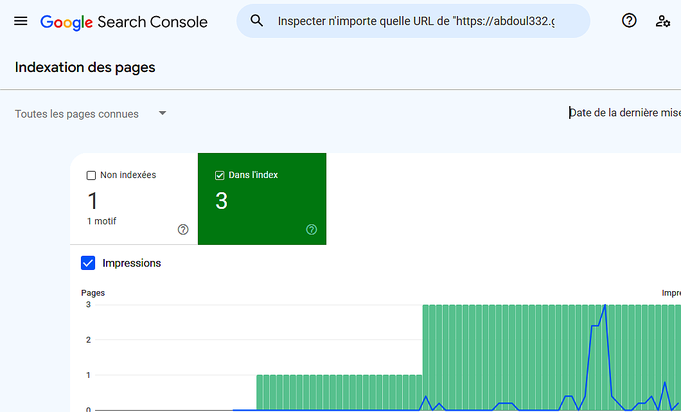Uncheck the Impressions checkbox
681x412 pixels.
point(88,263)
